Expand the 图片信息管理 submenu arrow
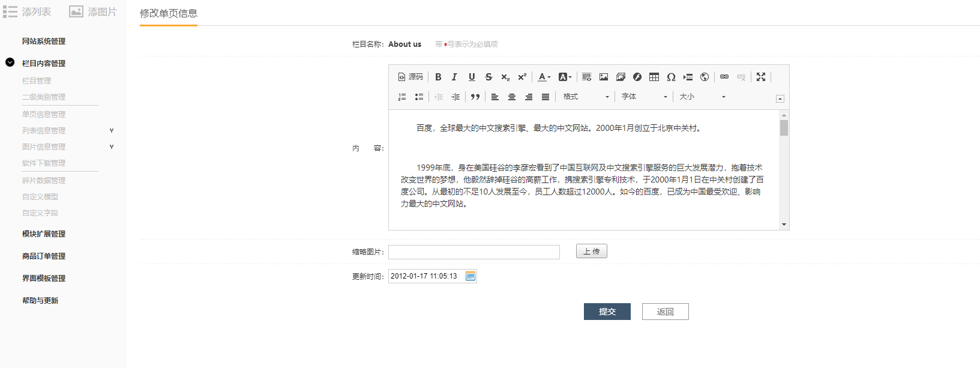Viewport: 980px width, 368px height. tap(112, 146)
